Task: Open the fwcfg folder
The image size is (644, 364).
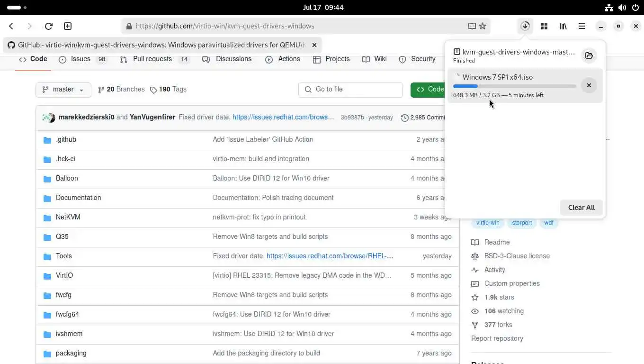Action: click(x=63, y=295)
